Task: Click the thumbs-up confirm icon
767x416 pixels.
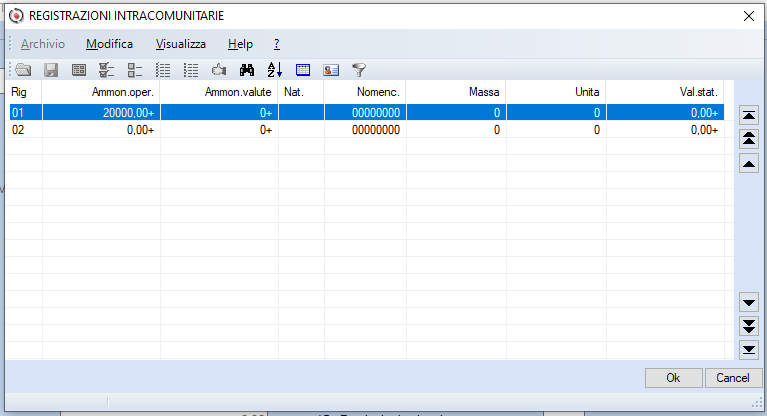Action: tap(219, 70)
